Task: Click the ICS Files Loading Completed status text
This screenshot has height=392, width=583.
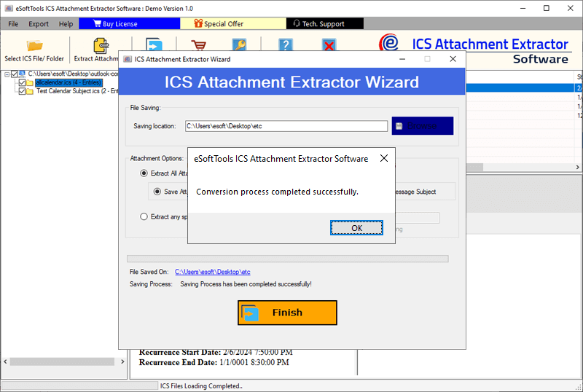Action: point(201,386)
